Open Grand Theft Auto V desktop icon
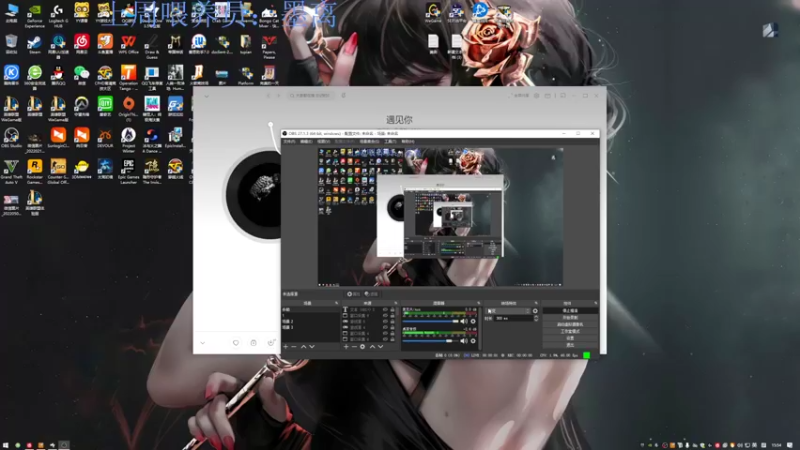 pos(11,170)
